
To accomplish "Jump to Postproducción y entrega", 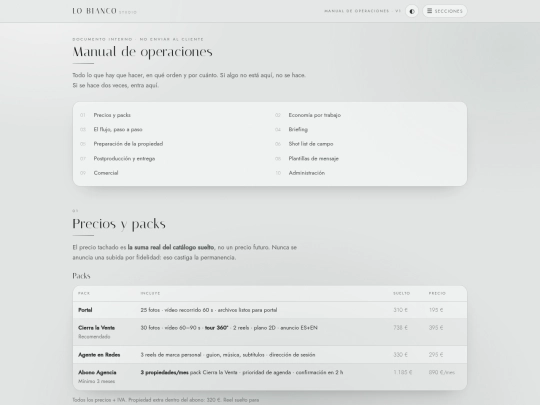I will point(124,158).
